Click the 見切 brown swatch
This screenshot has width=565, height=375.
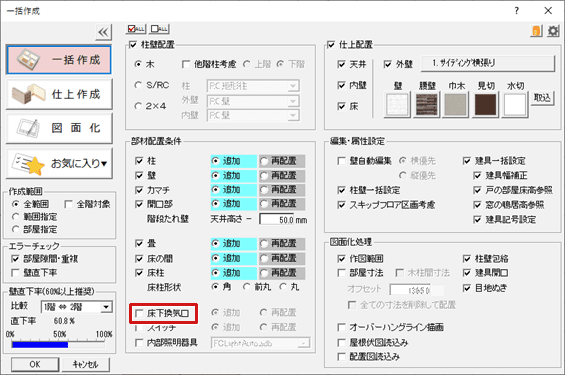[485, 104]
